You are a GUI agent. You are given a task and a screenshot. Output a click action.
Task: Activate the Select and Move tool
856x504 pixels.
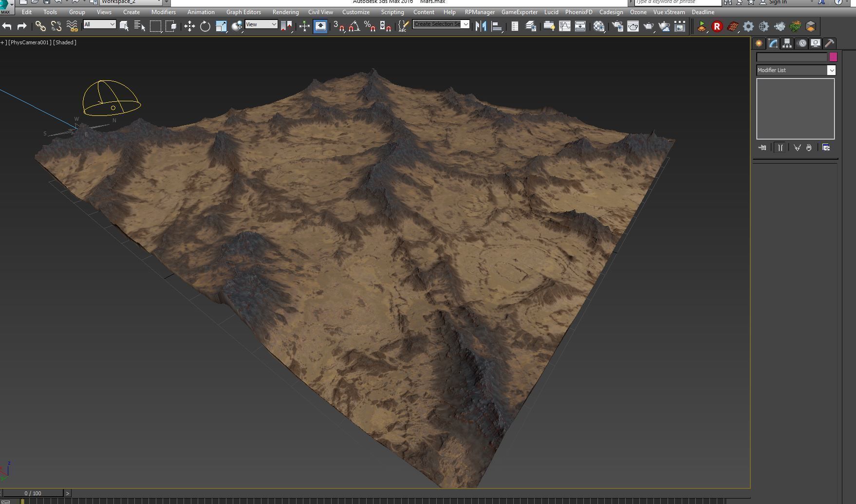point(189,26)
